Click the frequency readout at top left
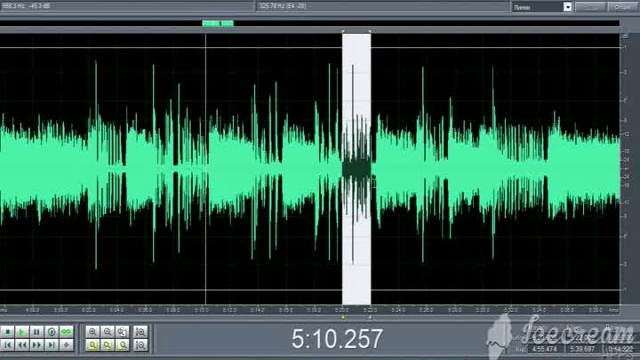Image resolution: width=640 pixels, height=360 pixels. (26, 6)
